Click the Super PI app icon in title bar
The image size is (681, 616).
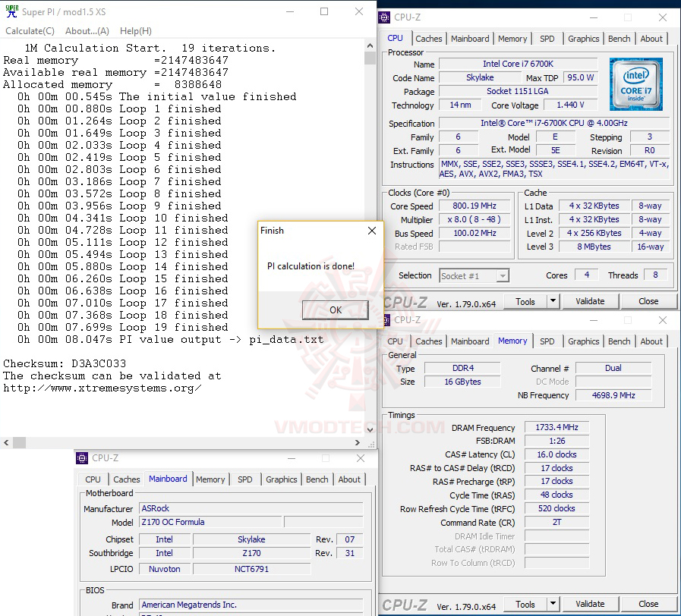(11, 11)
